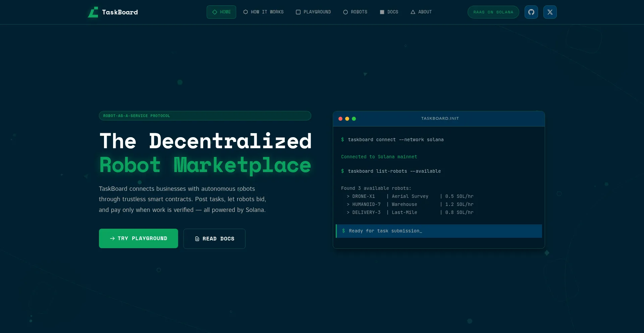
Task: Click the document icon inside READ DOCS
Action: (197, 238)
